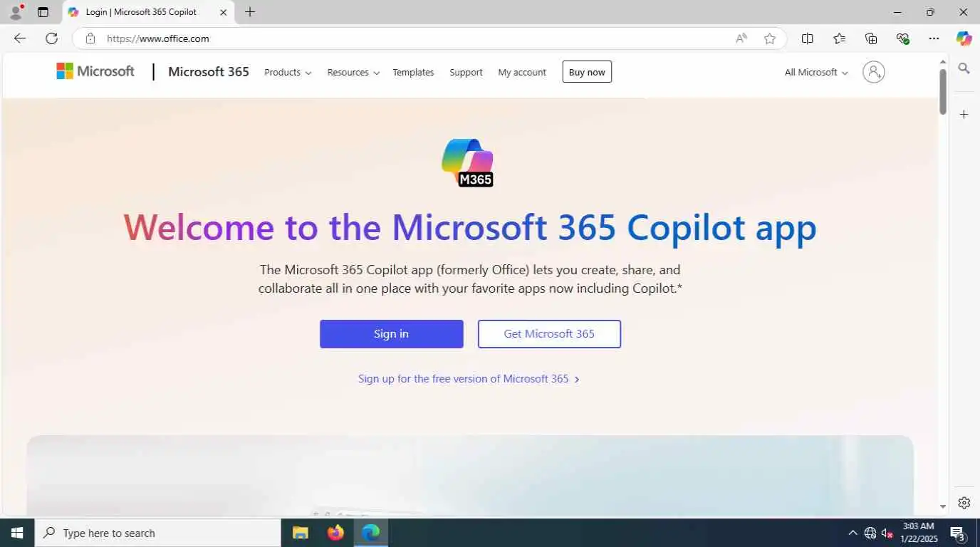Close the Login Microsoft 365 Copilot tab
980x547 pixels.
point(223,12)
